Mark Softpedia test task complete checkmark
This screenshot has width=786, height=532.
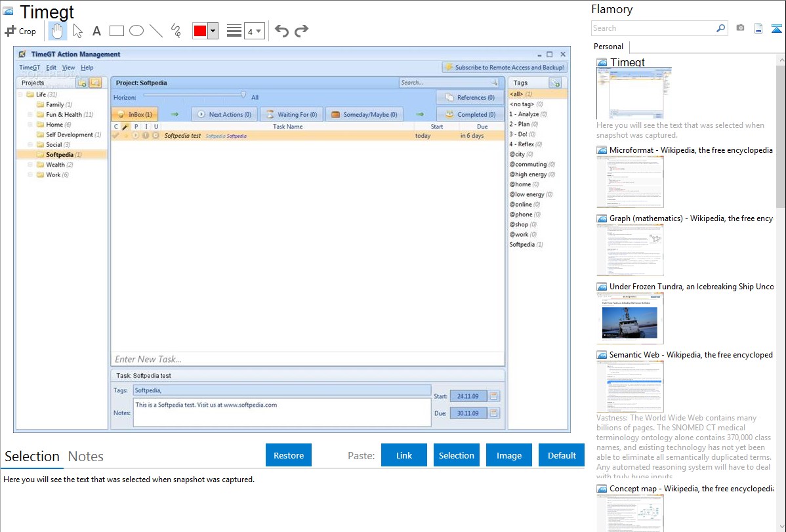115,136
